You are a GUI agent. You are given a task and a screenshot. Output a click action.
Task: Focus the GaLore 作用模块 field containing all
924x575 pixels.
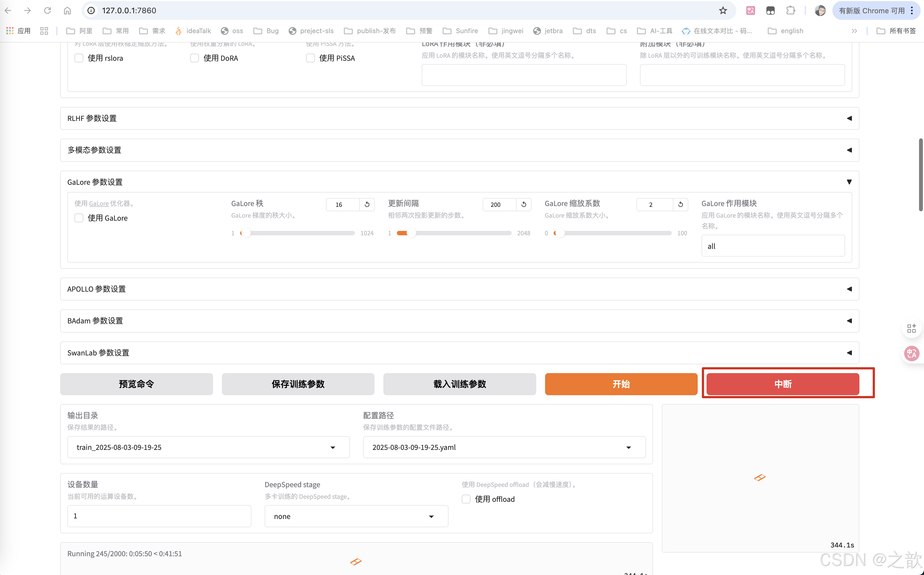[x=773, y=246]
